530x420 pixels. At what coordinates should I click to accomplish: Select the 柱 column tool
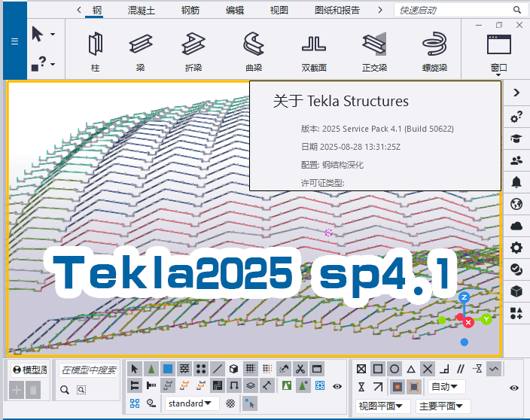[96, 52]
